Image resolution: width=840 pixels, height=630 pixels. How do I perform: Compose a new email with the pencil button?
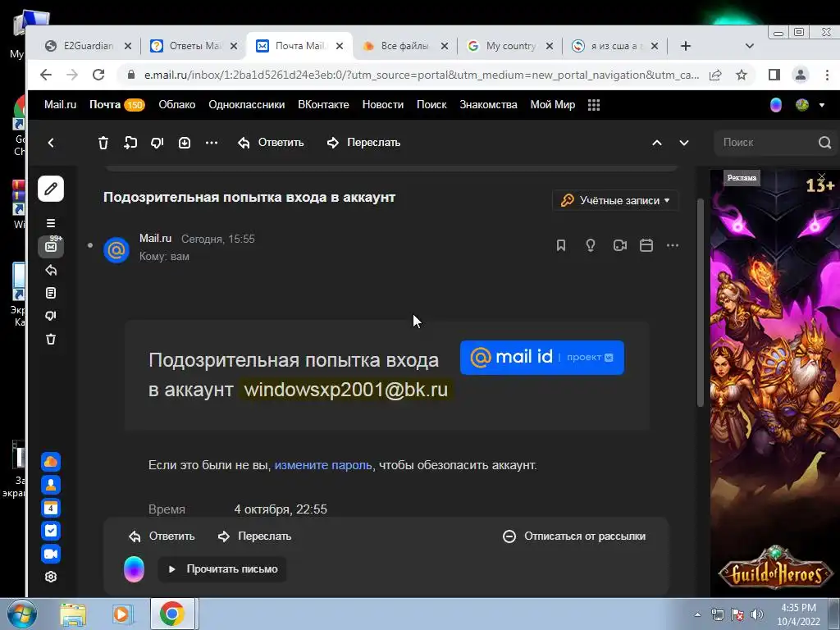[x=51, y=189]
